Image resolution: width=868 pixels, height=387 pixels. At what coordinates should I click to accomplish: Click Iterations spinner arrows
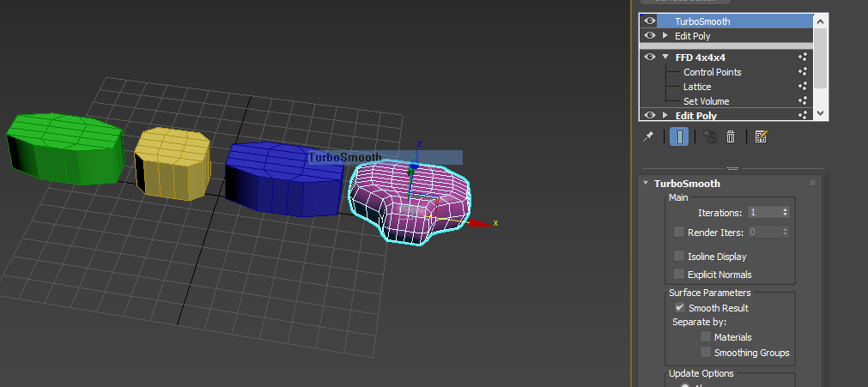click(x=785, y=212)
